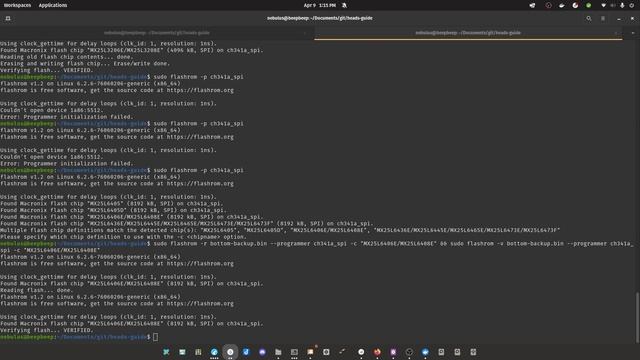The height and width of the screenshot is (360, 640).
Task: Open the Applications menu in the top bar
Action: coord(53,5)
